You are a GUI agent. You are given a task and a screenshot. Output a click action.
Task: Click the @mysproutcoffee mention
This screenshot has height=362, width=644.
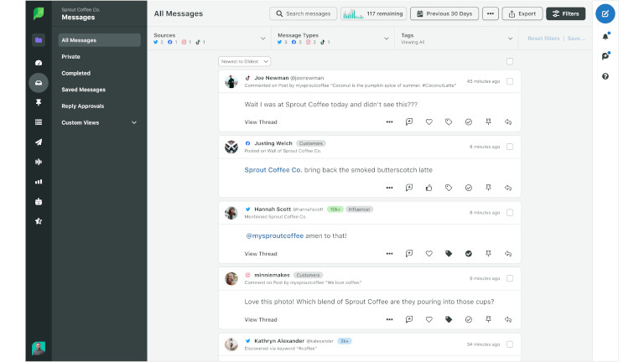(x=275, y=235)
